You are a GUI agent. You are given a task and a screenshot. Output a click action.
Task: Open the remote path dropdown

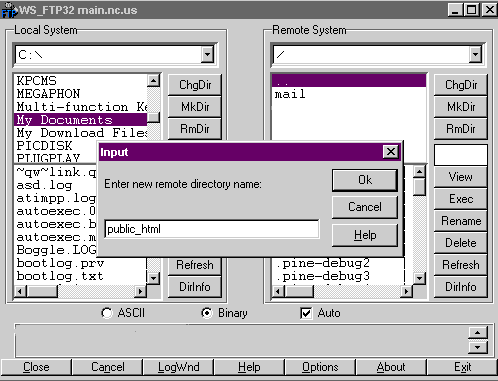pos(475,54)
